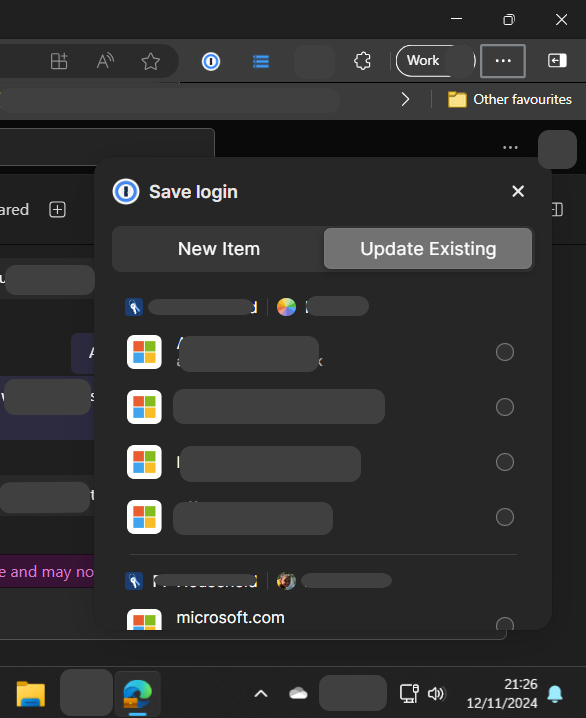Toggle the Edge sidebar button
586x718 pixels.
[x=557, y=60]
